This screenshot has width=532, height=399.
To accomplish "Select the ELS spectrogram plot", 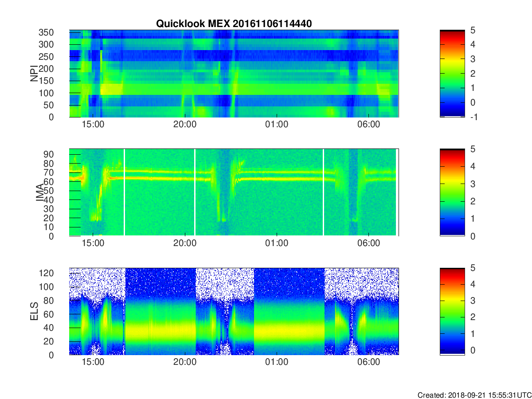I will 234,311.
